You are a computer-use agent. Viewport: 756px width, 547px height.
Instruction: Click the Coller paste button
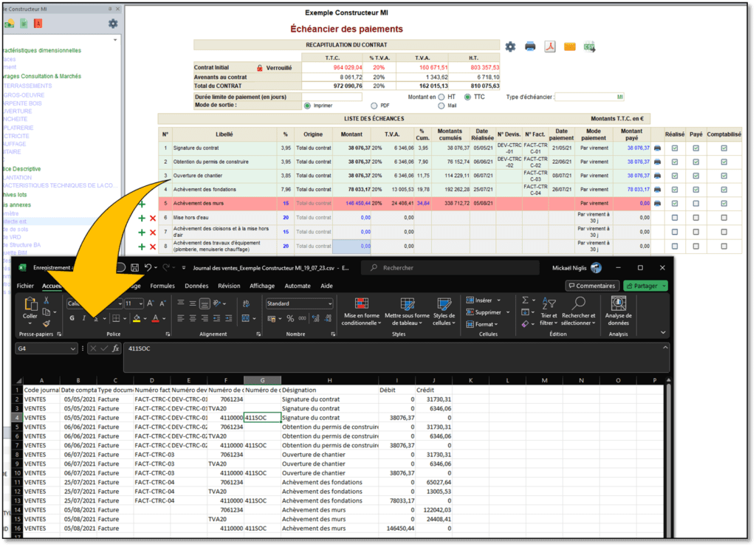pyautogui.click(x=30, y=309)
